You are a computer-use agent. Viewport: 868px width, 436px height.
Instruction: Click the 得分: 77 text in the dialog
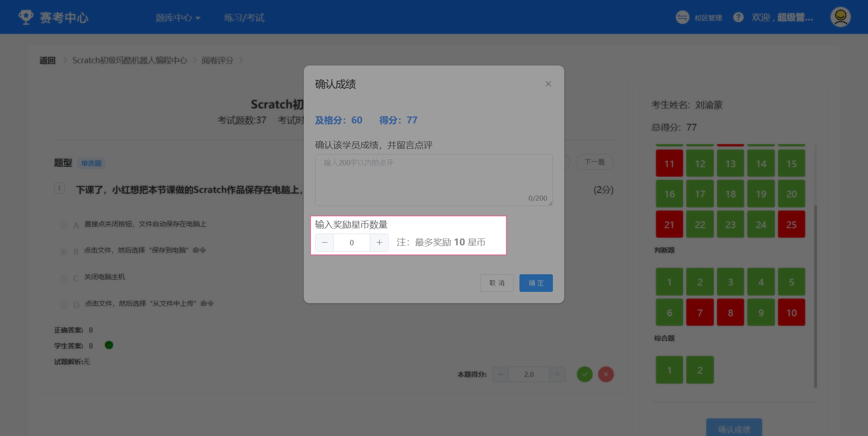(x=398, y=120)
